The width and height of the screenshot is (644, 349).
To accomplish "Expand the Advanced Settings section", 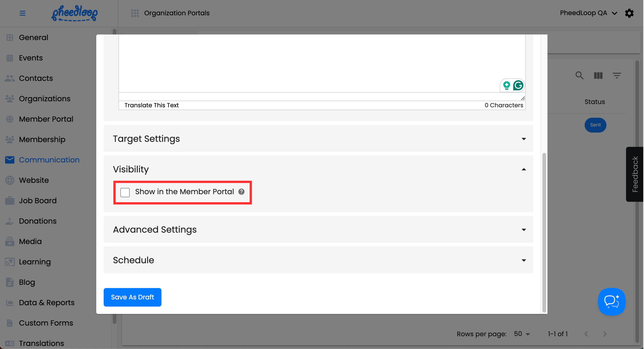I will [x=523, y=230].
